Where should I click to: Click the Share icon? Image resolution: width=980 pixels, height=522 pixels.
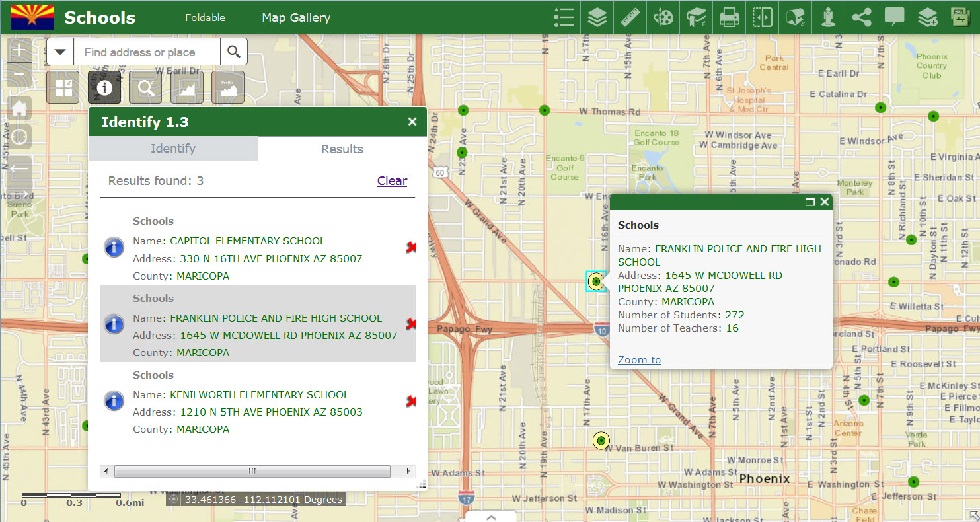[x=861, y=17]
